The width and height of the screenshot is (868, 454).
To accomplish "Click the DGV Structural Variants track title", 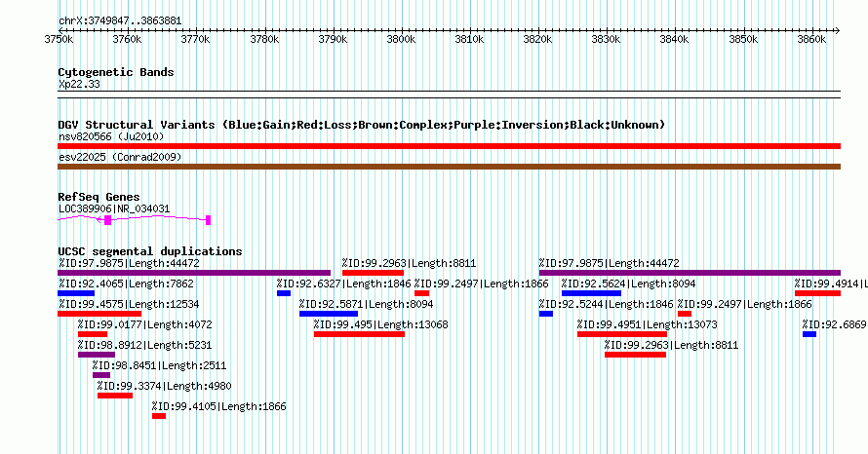I will click(x=362, y=125).
